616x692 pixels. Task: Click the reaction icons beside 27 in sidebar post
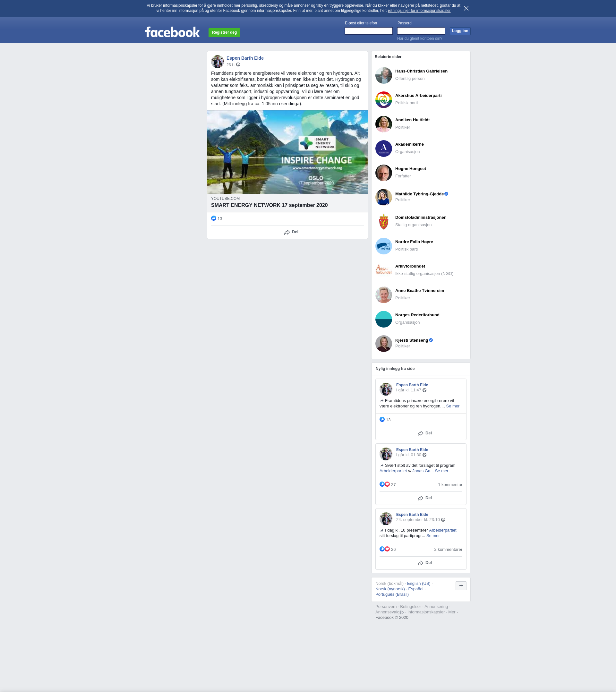(385, 484)
